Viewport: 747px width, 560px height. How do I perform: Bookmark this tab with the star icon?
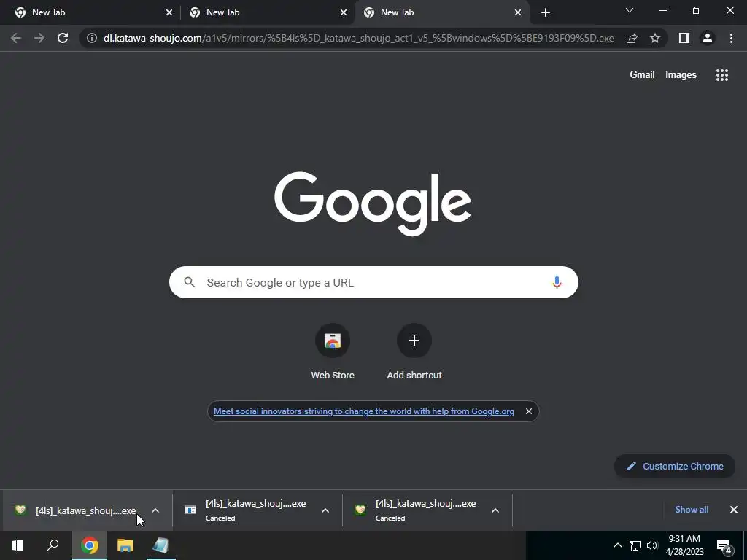coord(655,38)
